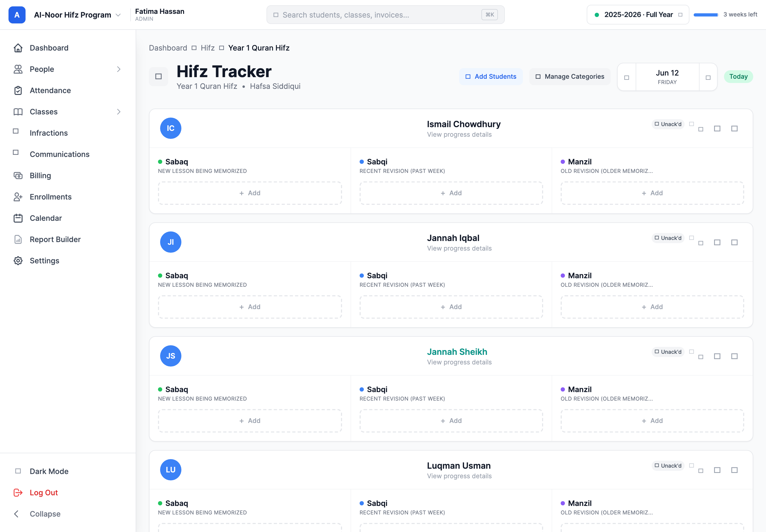View progress details for Jannah Sheikh

pos(459,362)
